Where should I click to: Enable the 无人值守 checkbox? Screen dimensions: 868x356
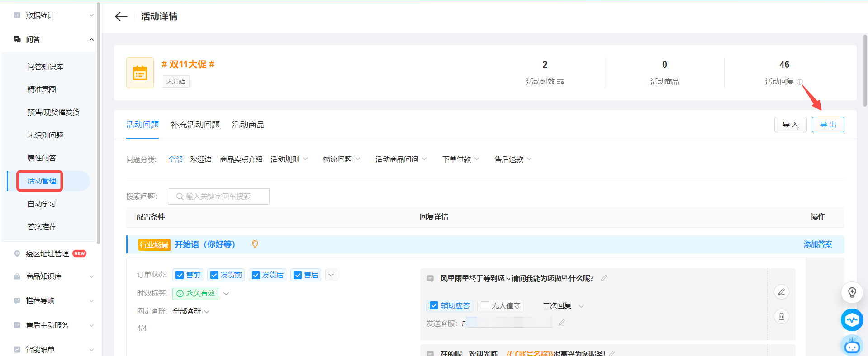pyautogui.click(x=485, y=305)
